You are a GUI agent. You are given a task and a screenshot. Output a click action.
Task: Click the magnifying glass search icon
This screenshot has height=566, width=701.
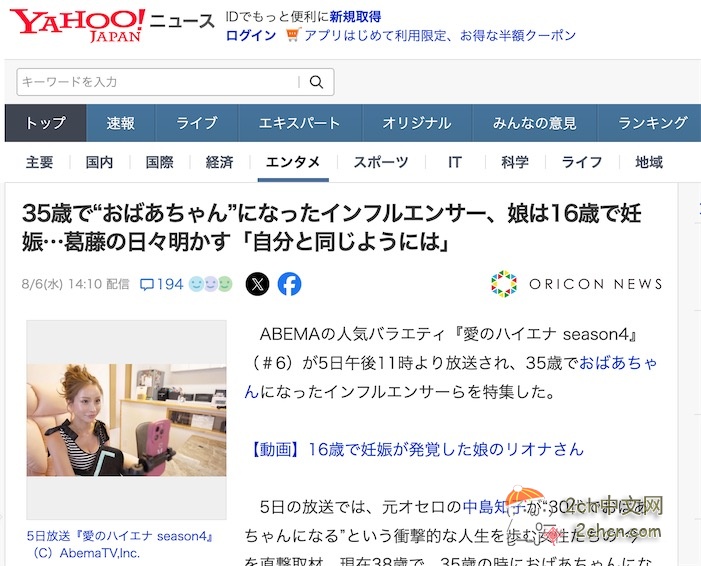point(317,82)
